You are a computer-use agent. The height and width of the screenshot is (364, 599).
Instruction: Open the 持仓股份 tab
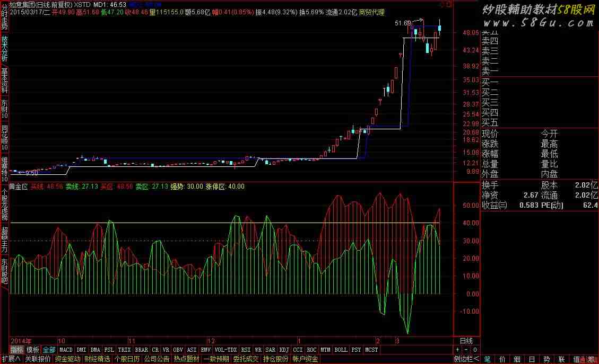point(276,359)
